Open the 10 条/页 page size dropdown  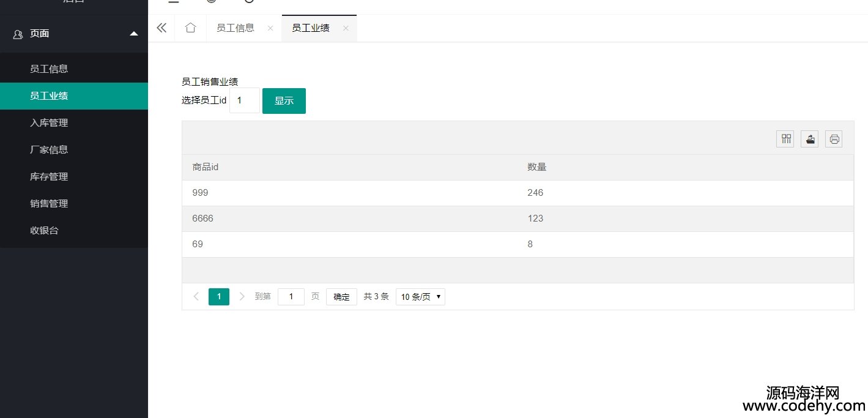[x=420, y=297]
